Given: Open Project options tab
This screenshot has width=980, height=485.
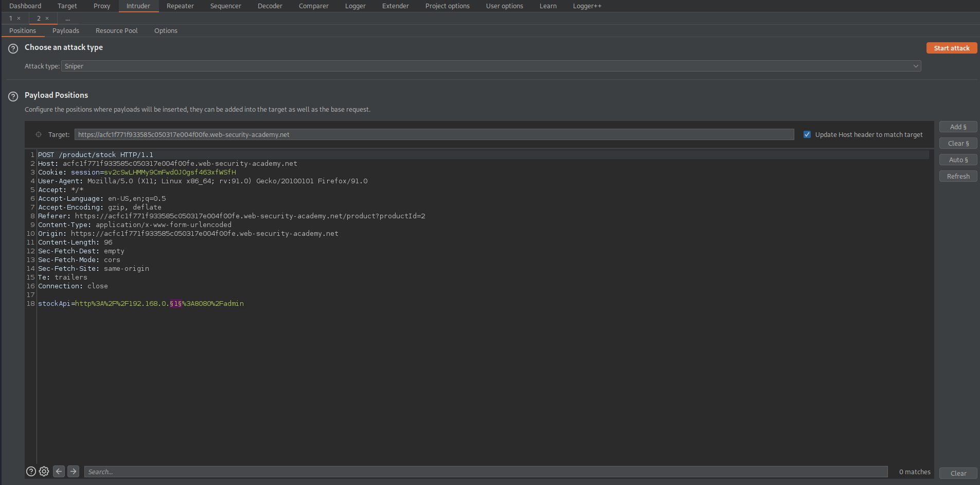Looking at the screenshot, I should (x=448, y=6).
